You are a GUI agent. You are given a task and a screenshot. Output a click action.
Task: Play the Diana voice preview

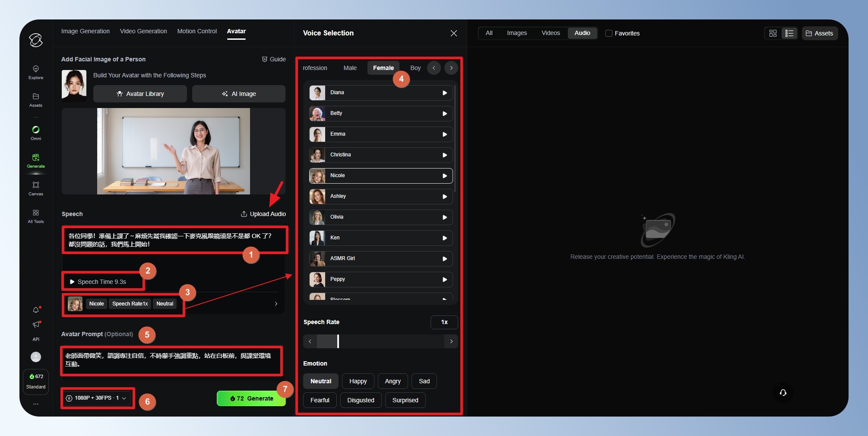point(444,93)
